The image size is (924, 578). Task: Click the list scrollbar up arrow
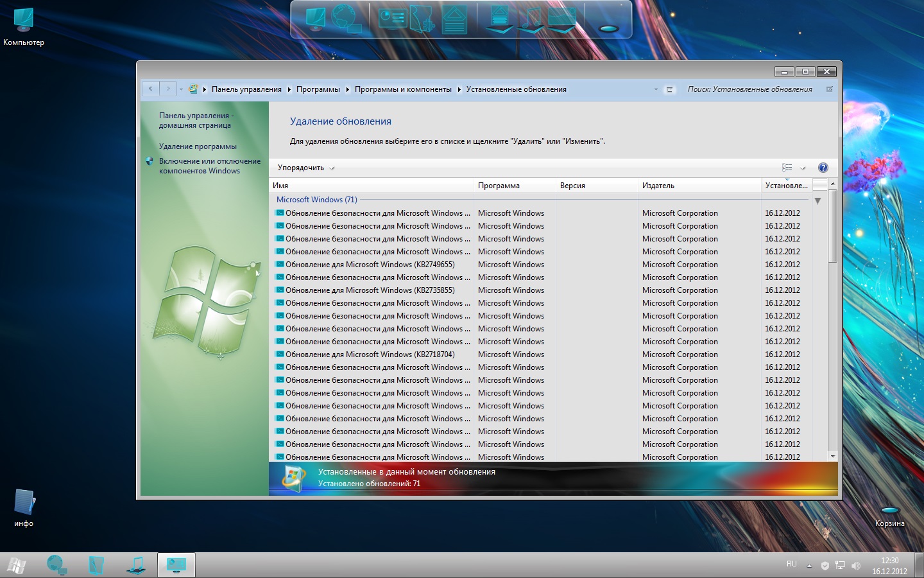[x=833, y=184]
